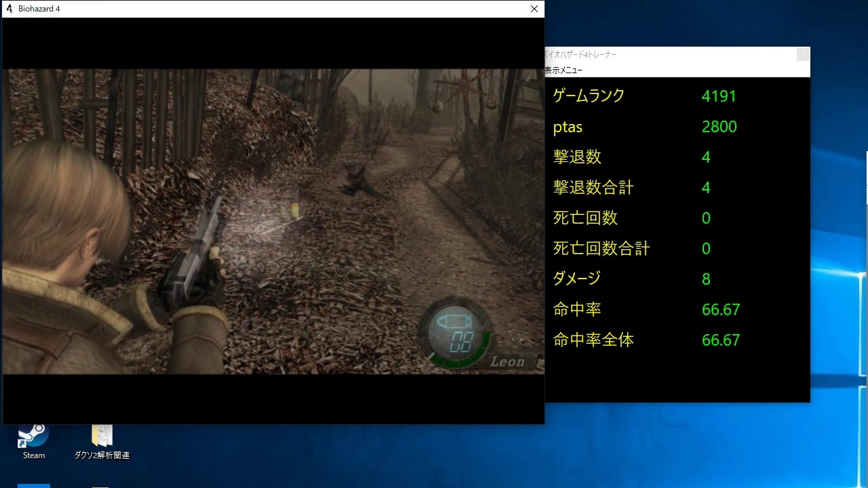
Task: Click the Biohazard 4 window title text
Action: point(39,9)
